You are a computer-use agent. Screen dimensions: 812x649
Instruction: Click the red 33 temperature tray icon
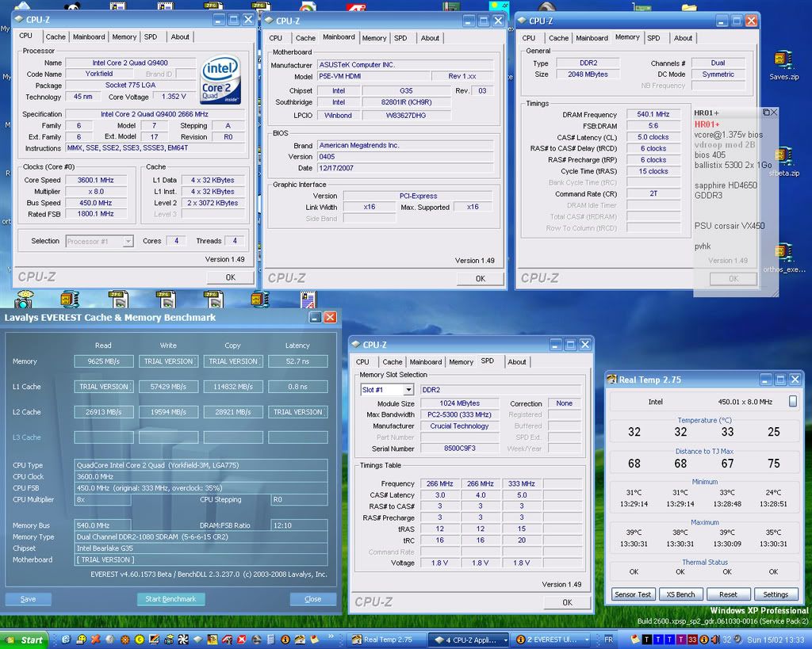(x=692, y=639)
